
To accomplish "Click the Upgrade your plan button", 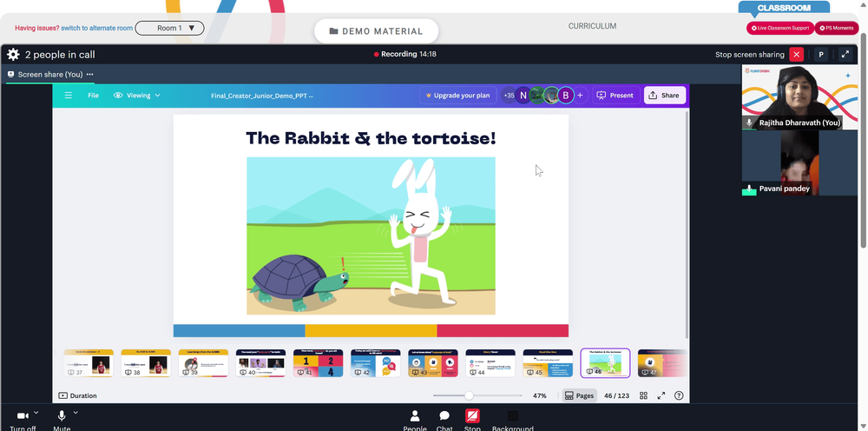I will pyautogui.click(x=457, y=96).
